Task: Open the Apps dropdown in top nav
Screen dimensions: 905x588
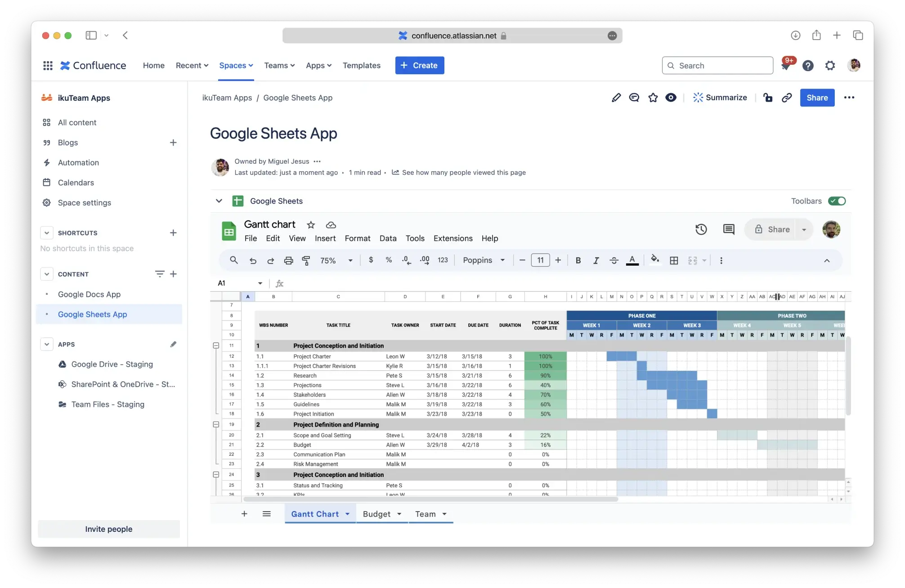Action: 318,66
